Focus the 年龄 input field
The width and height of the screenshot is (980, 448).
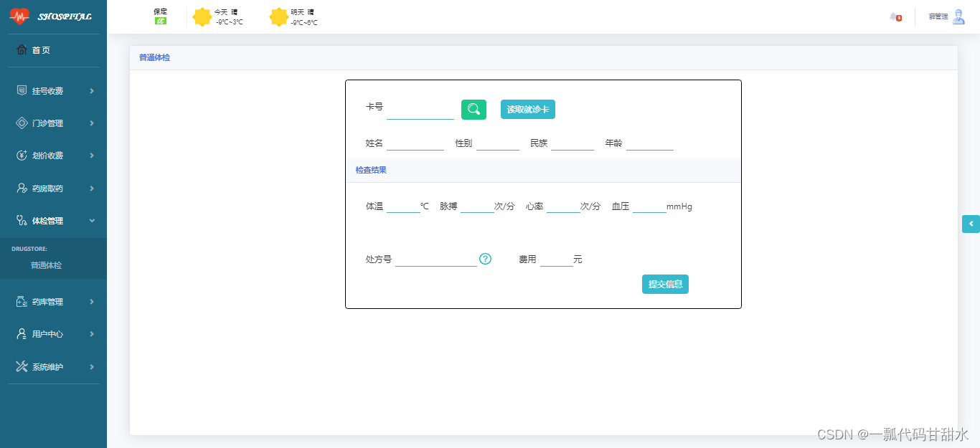coord(650,143)
